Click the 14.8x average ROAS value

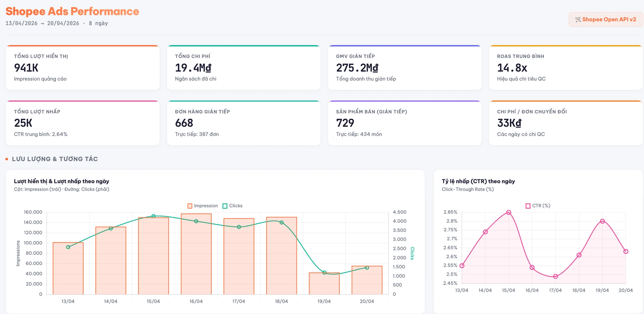tap(512, 68)
